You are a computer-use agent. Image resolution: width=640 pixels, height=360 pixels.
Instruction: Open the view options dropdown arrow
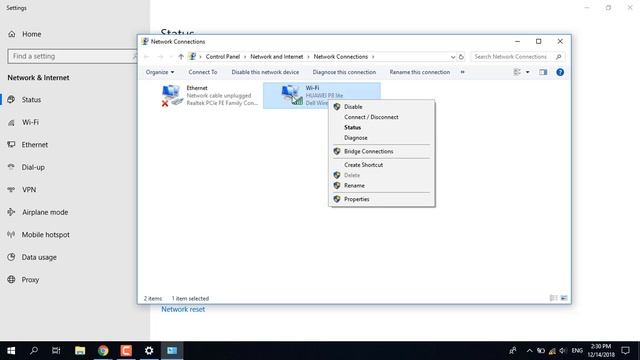[527, 72]
